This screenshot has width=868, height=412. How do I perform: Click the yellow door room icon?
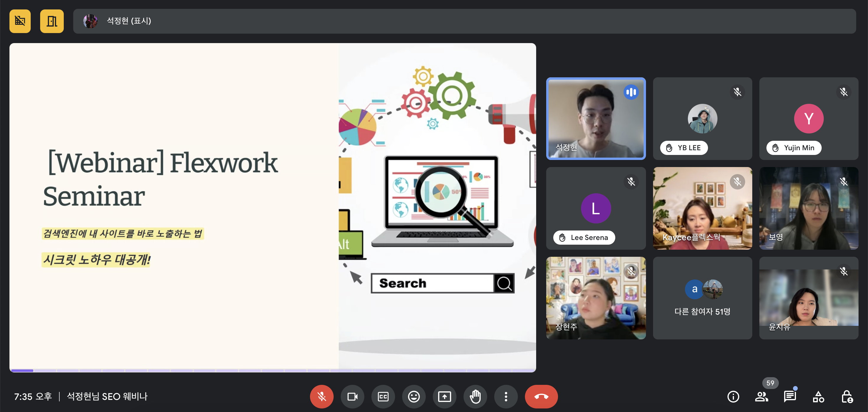coord(52,21)
